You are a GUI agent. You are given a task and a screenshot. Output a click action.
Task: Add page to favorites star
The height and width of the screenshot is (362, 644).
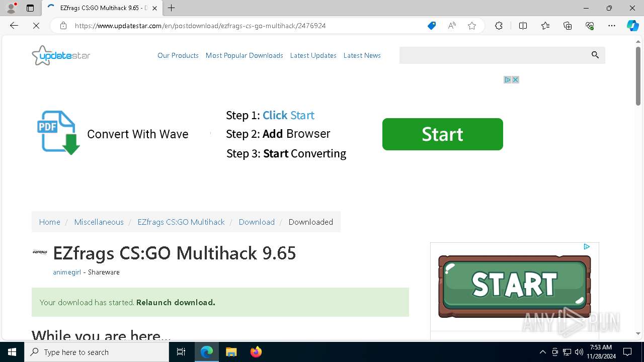pos(472,26)
